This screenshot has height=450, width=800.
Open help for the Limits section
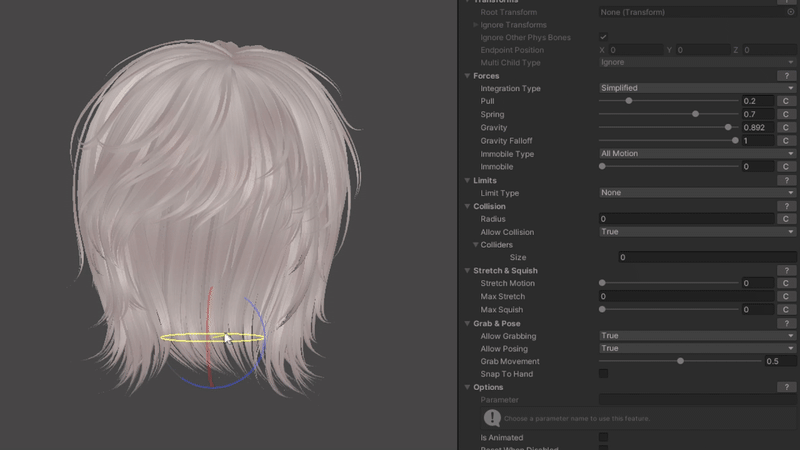point(786,180)
